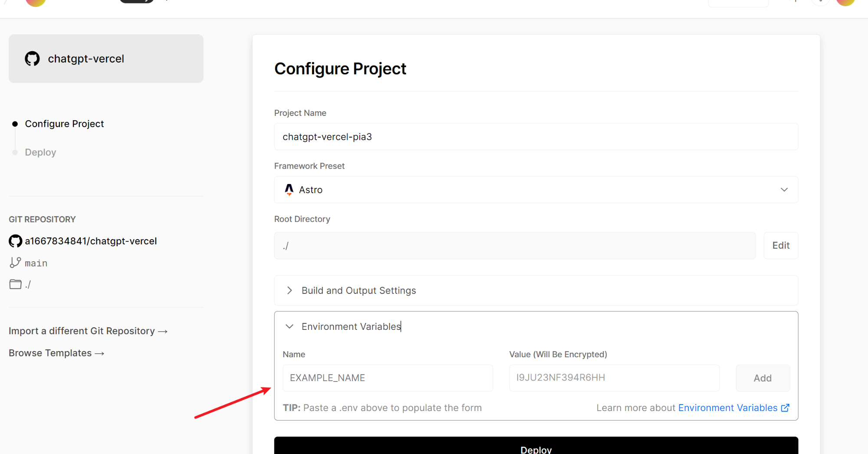Click the Astro logo in Framework Preset
This screenshot has height=454, width=868.
coord(289,190)
